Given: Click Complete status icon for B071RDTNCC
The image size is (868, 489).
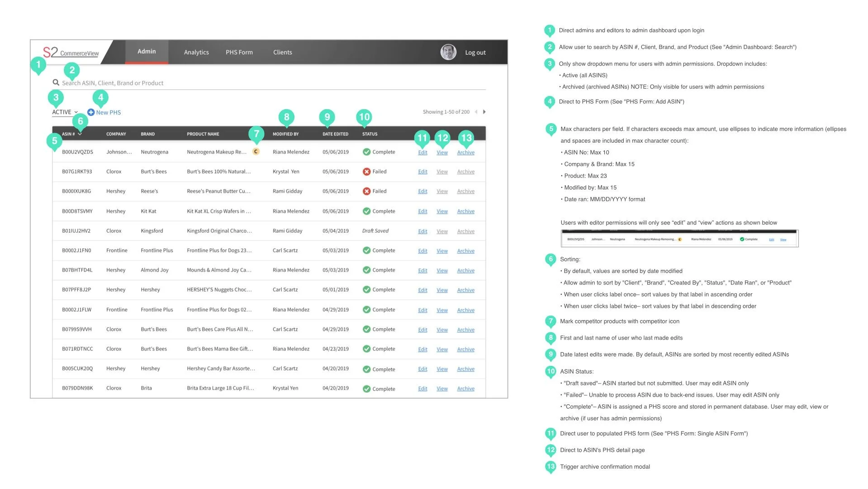Looking at the screenshot, I should tap(366, 349).
